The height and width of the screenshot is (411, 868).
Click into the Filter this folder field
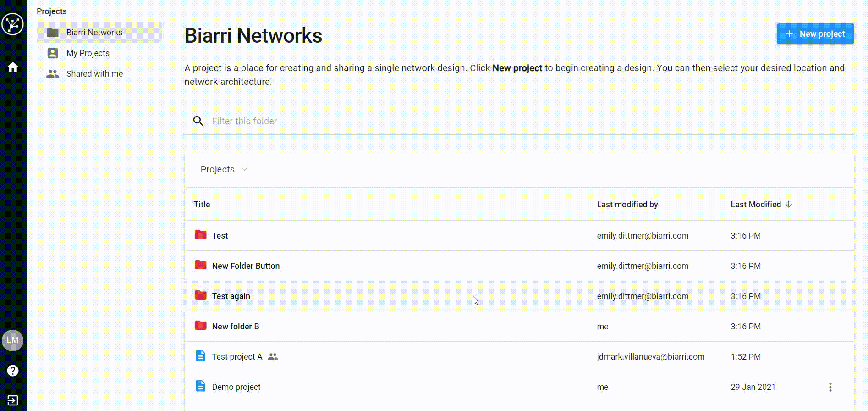(x=519, y=121)
